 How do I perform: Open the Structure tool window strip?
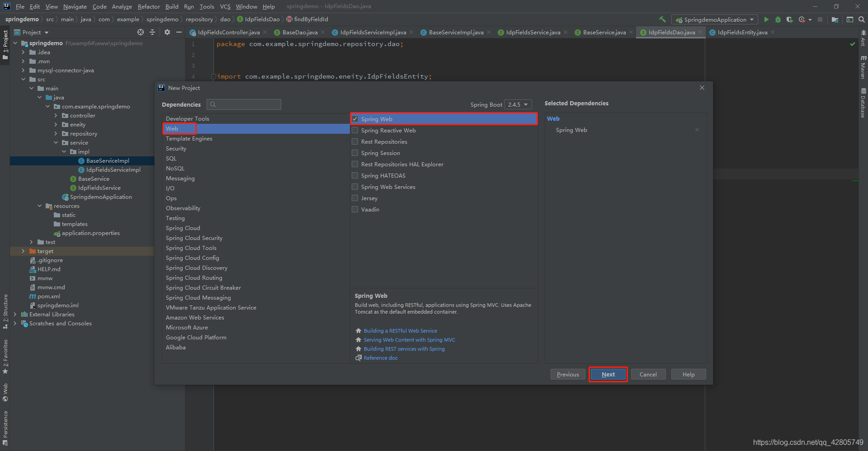click(x=5, y=311)
